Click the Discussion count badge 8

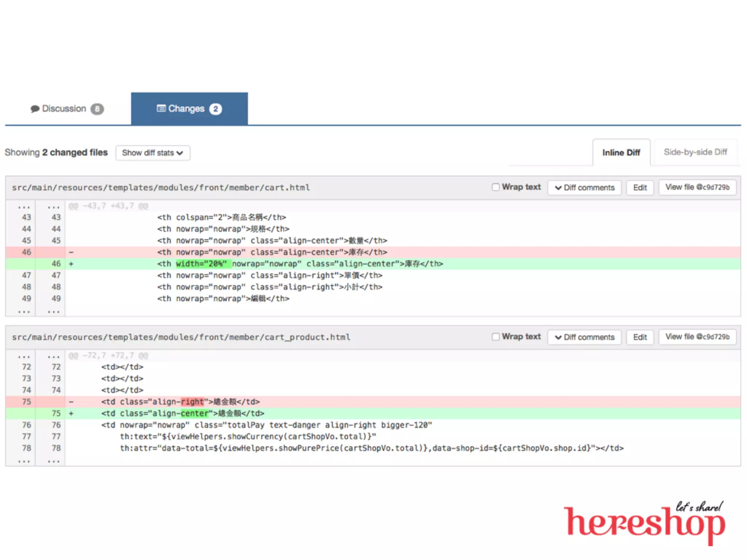pyautogui.click(x=97, y=109)
